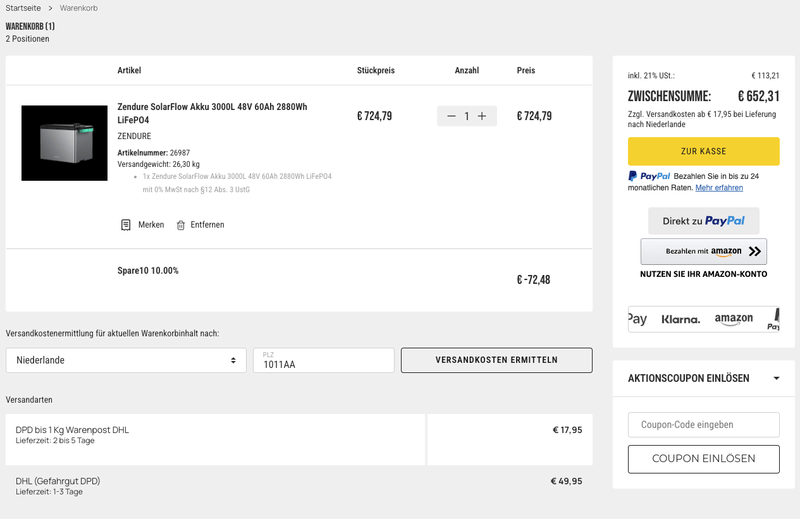Click the PLZ field containing 1011AA
Image resolution: width=800 pixels, height=519 pixels.
pos(324,360)
